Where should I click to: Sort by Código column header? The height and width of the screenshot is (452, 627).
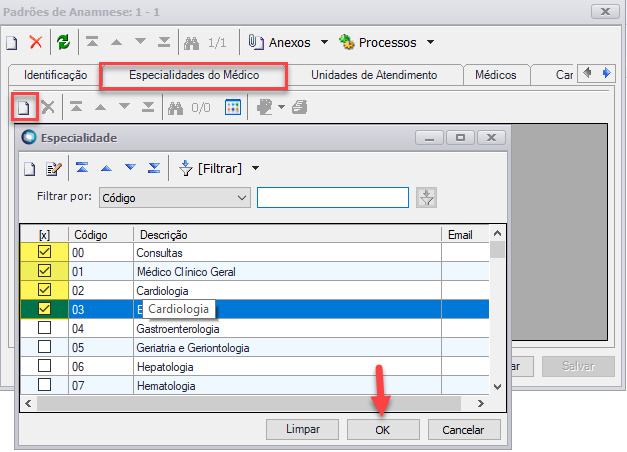(101, 235)
